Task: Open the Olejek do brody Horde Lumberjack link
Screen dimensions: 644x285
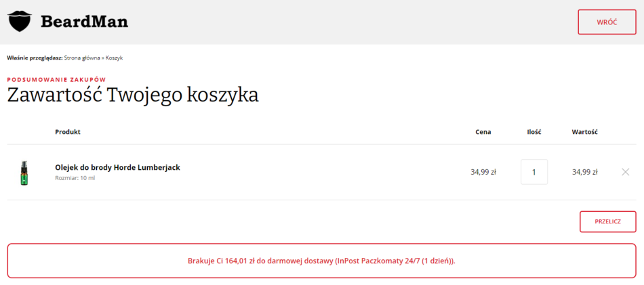Action: (117, 167)
